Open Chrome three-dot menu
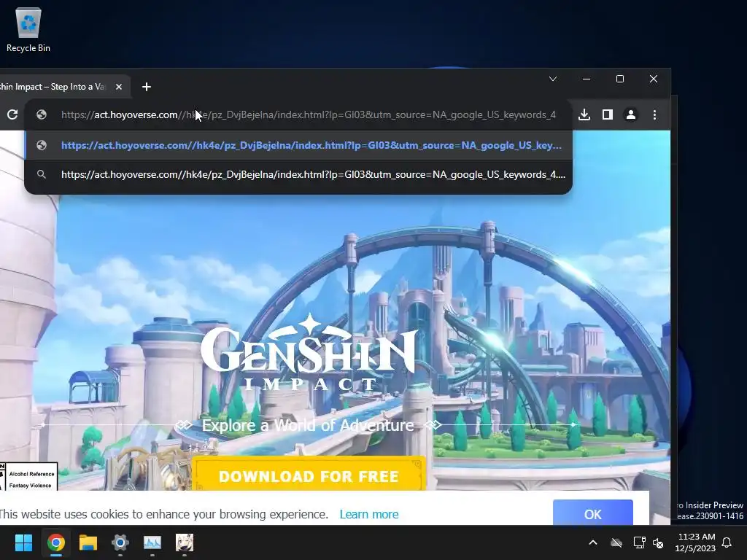 coord(654,114)
